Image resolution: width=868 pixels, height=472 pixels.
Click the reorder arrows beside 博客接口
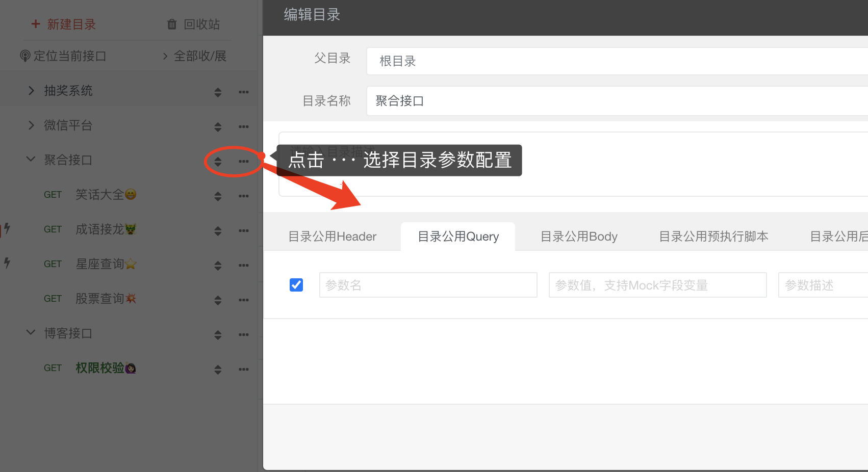[x=218, y=335]
